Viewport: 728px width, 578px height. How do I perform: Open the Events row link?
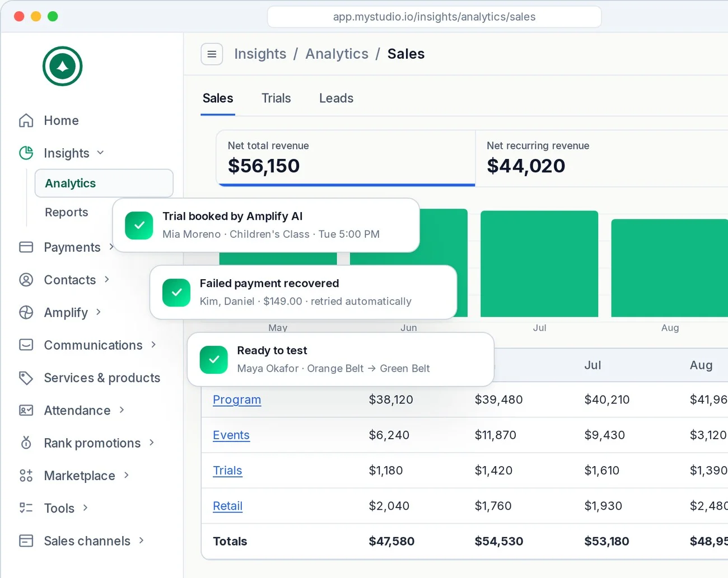231,435
